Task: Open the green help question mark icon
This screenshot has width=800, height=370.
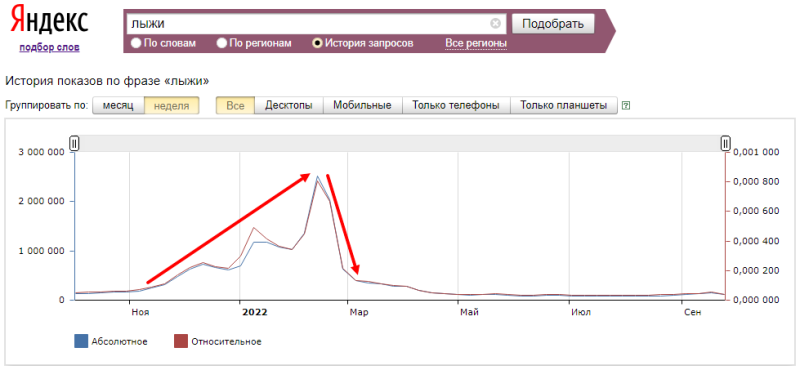Action: pyautogui.click(x=627, y=106)
